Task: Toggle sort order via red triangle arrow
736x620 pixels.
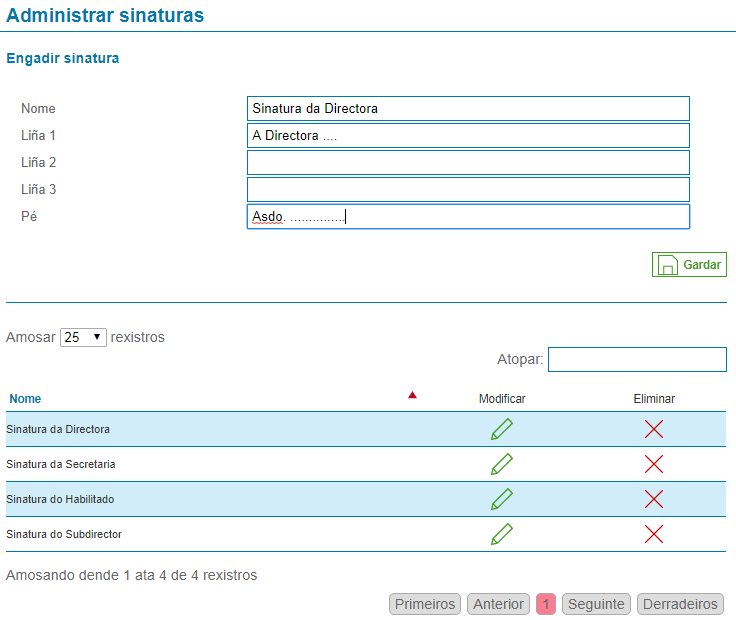Action: (x=412, y=396)
